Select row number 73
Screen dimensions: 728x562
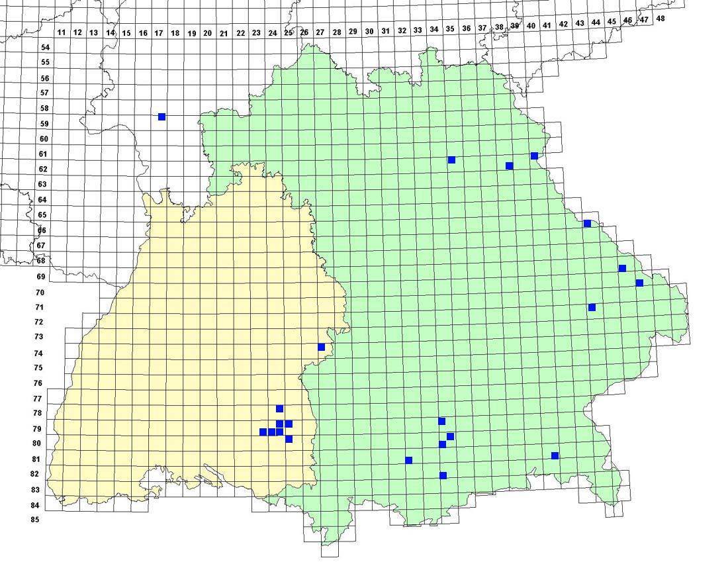38,337
